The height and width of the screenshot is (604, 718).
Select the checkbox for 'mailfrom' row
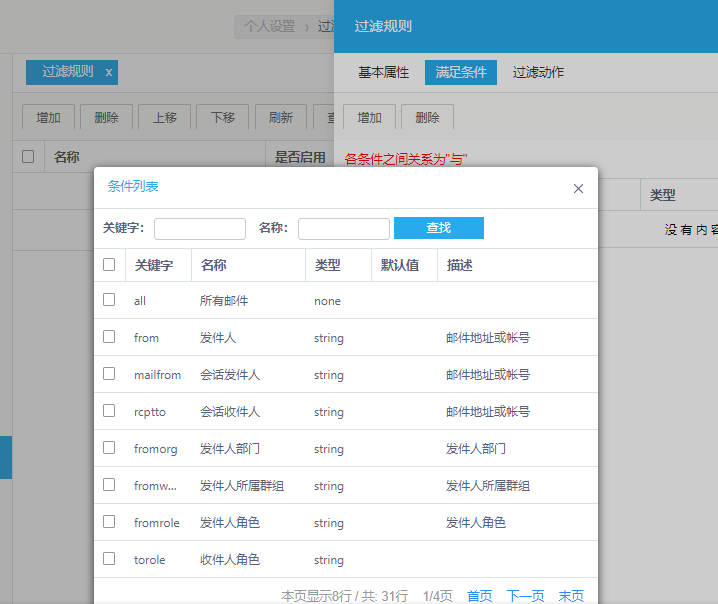coord(109,374)
